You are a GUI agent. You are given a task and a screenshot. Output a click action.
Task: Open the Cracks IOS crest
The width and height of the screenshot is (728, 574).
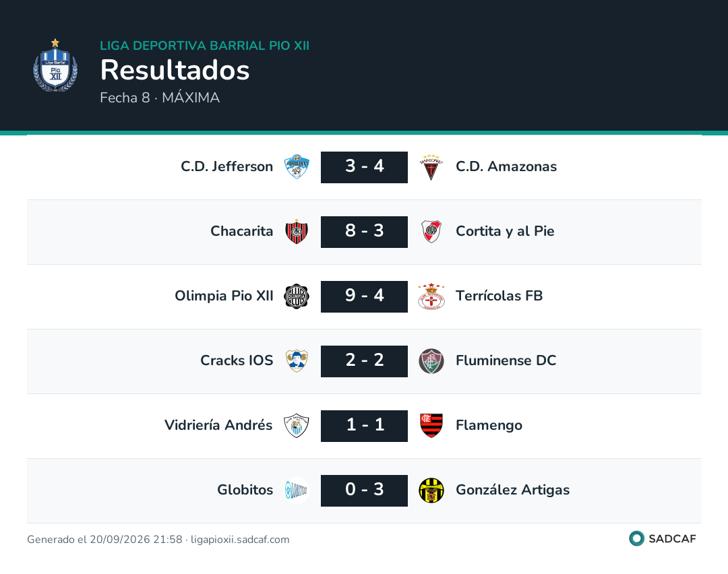(x=297, y=360)
